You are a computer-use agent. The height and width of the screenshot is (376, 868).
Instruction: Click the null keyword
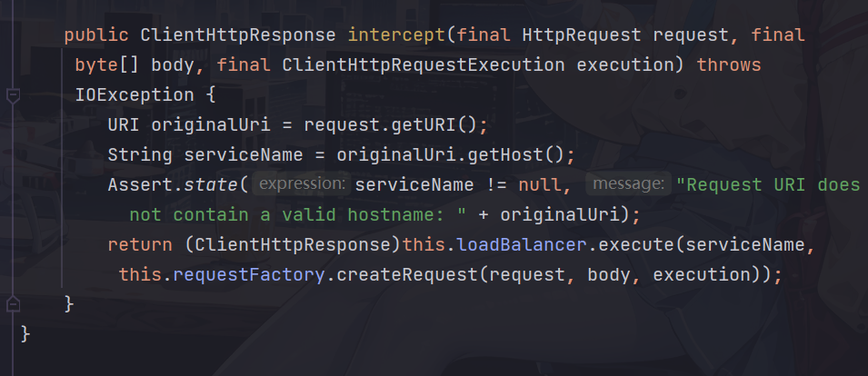539,184
